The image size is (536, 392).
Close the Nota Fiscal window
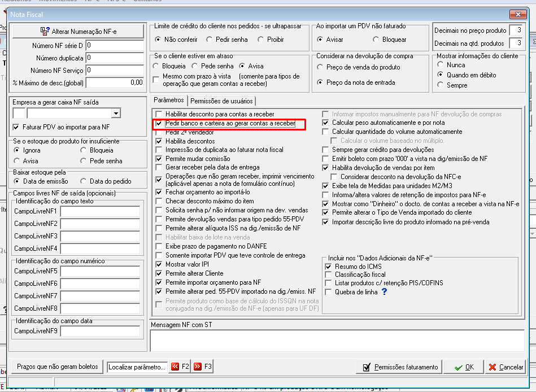coord(518,14)
